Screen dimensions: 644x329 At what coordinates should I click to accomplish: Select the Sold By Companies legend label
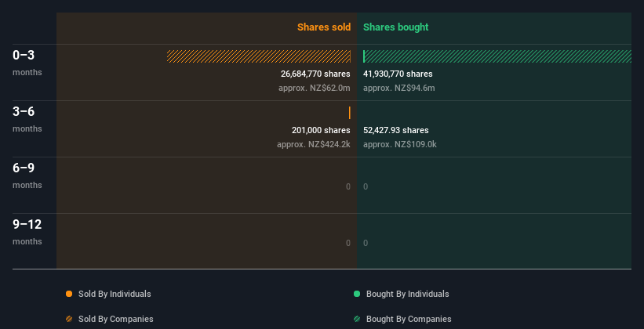click(x=116, y=319)
